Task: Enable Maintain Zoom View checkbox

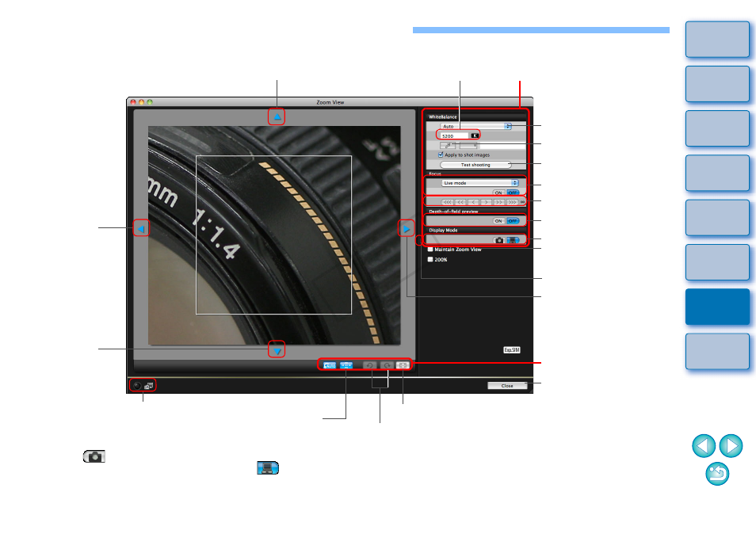Action: tap(430, 249)
